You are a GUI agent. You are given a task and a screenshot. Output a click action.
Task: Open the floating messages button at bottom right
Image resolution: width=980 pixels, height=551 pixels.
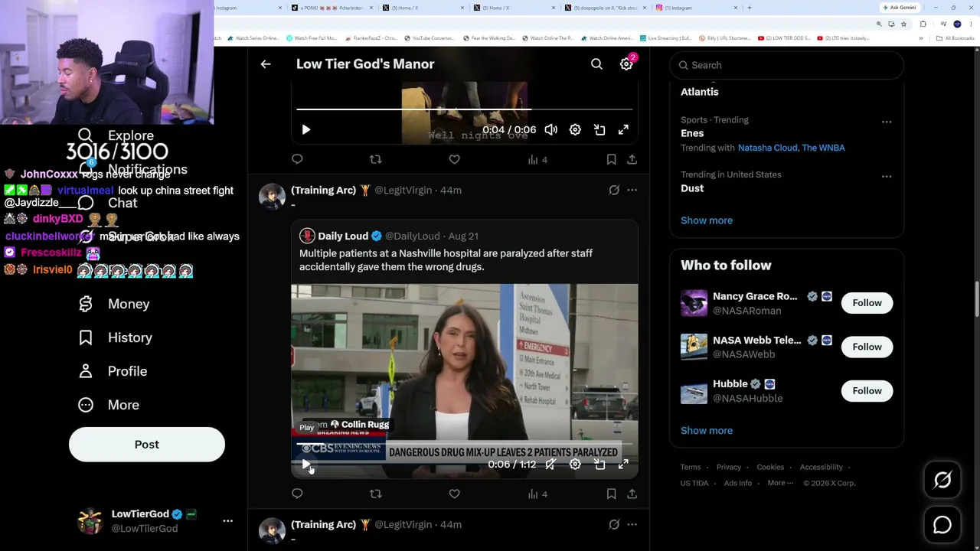coord(942,525)
